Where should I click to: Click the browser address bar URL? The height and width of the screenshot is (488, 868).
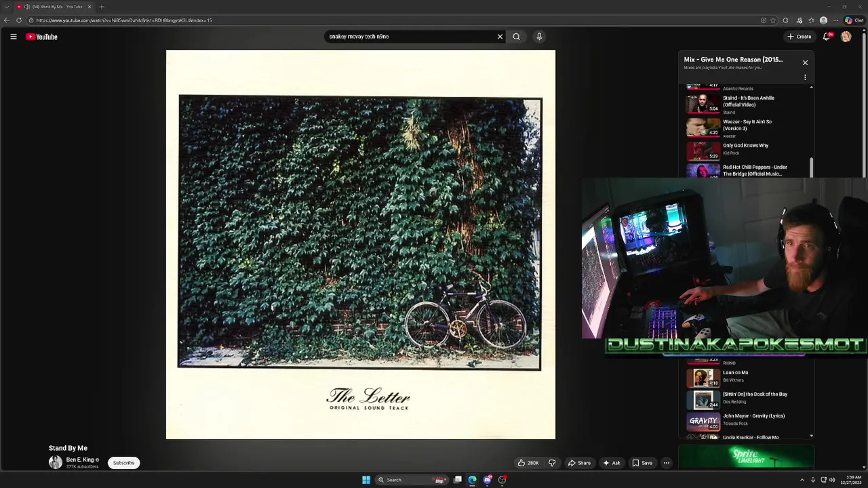tap(124, 20)
